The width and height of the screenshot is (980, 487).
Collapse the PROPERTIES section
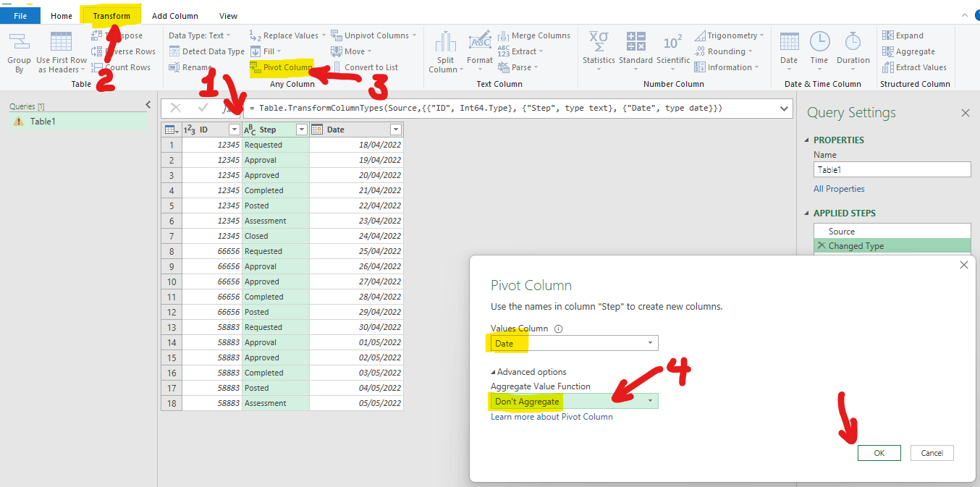808,140
